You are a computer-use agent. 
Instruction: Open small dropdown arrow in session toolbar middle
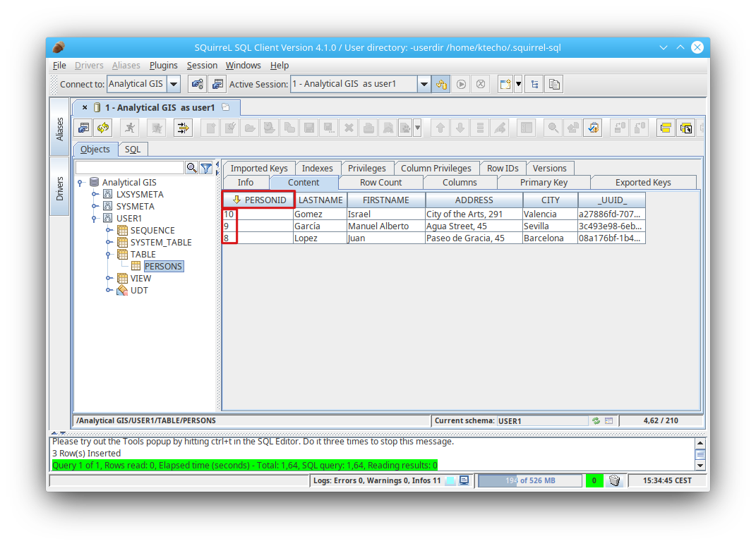point(418,128)
